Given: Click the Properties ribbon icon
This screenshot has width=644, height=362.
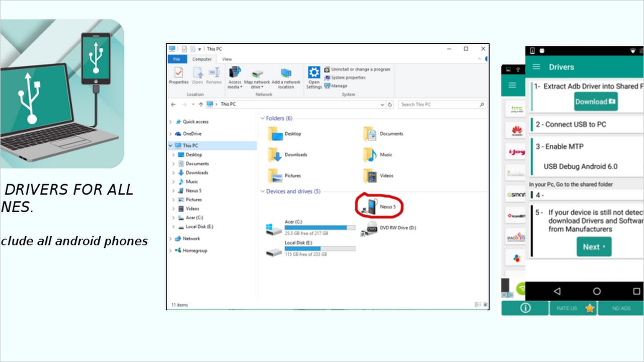Looking at the screenshot, I should 179,73.
